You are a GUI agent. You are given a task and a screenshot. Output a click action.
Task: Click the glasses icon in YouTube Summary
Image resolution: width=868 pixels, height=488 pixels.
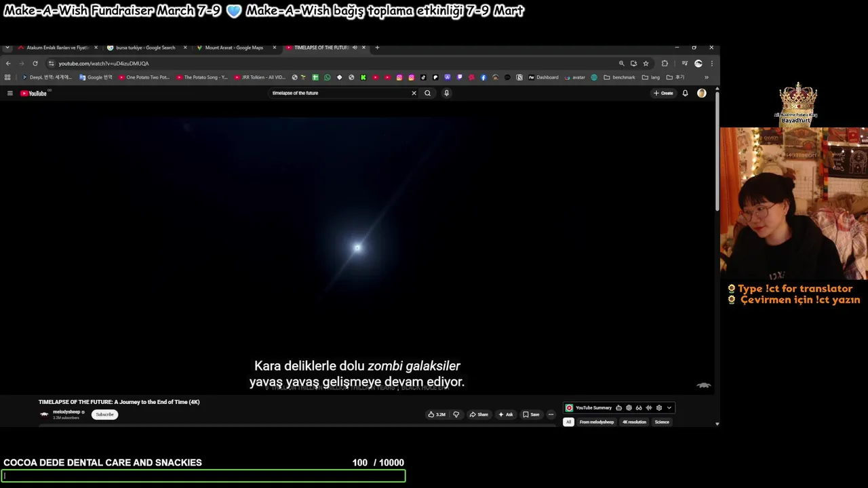(639, 408)
